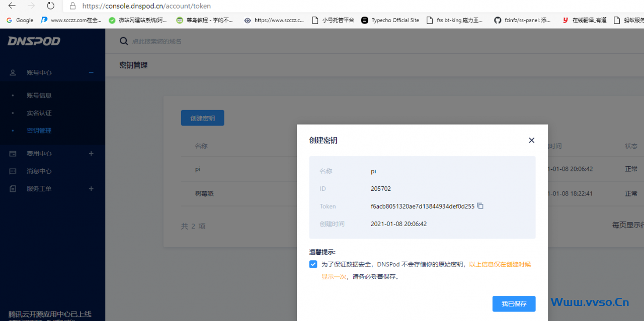Close the 创建密钥 dialog with the X
The width and height of the screenshot is (644, 321).
click(x=531, y=141)
